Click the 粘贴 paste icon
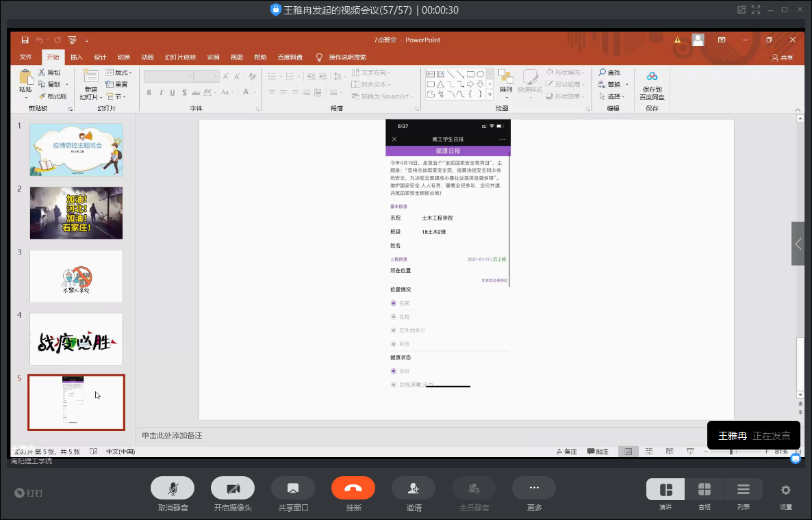Screen dimensions: 812x520 pos(25,77)
